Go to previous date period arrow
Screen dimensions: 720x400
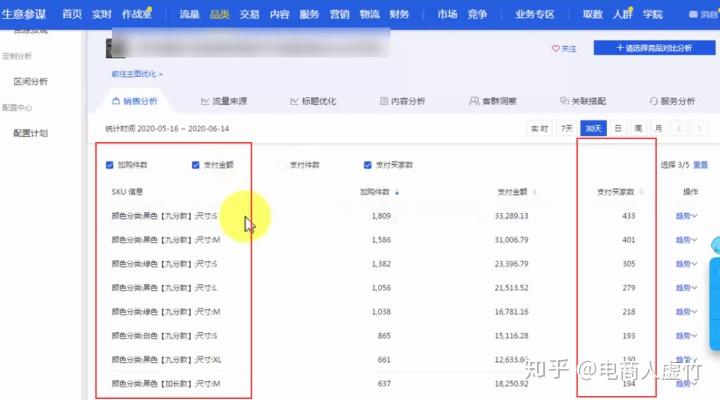pos(679,129)
